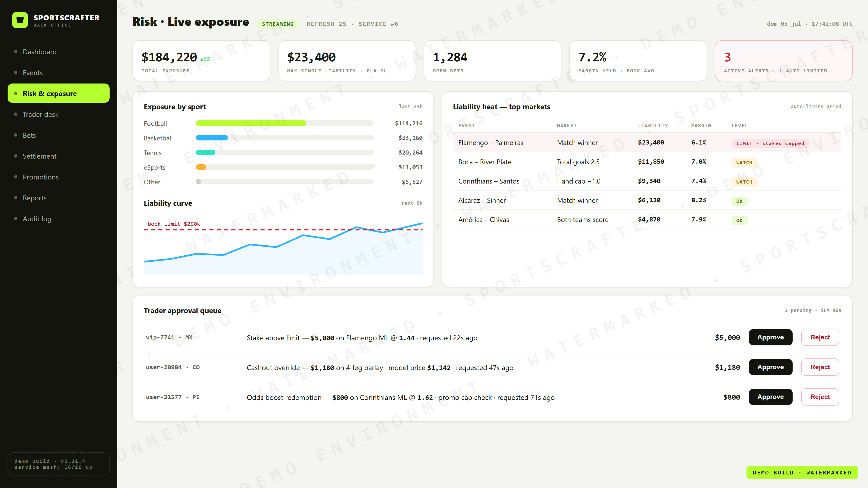The width and height of the screenshot is (868, 488).
Task: Select the Corinthians – Santos row
Action: click(647, 181)
